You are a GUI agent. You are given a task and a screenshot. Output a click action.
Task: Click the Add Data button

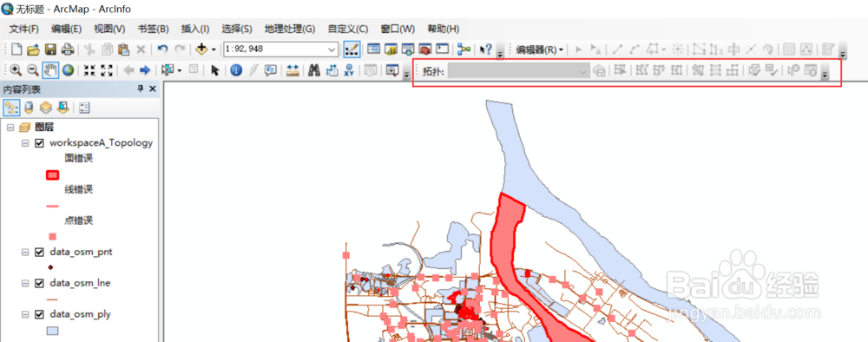pyautogui.click(x=201, y=49)
